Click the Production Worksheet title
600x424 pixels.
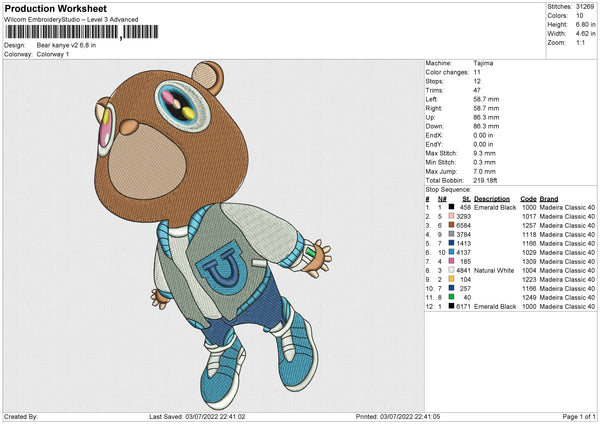click(x=55, y=8)
